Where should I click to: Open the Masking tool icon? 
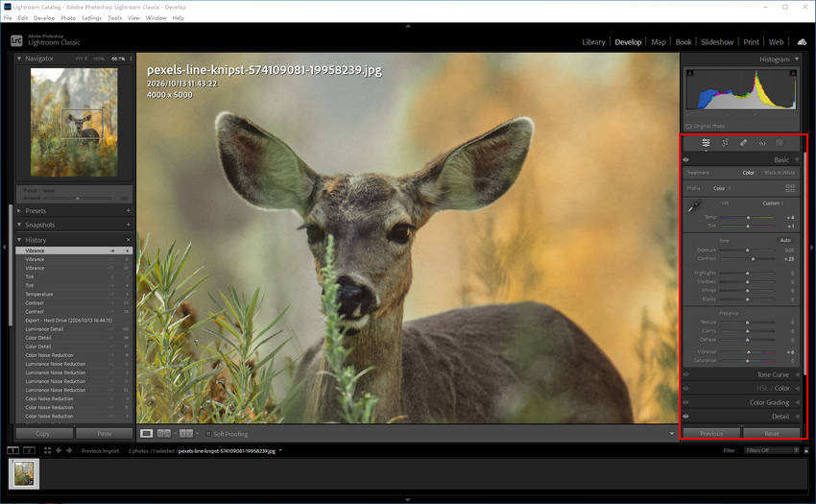pyautogui.click(x=780, y=143)
